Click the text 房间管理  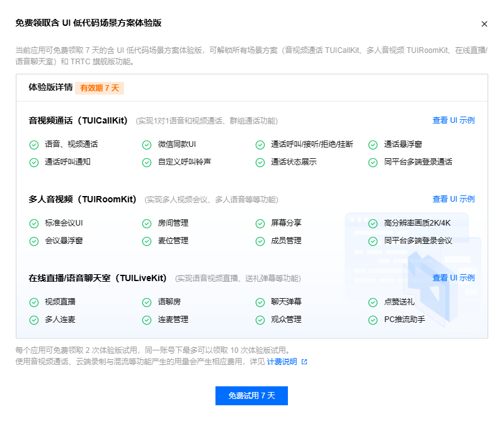[173, 223]
